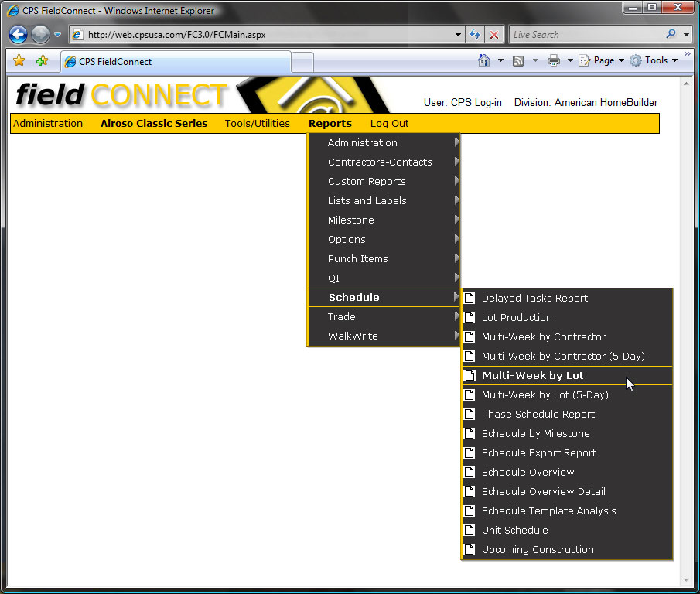Viewport: 700px width, 594px height.
Task: Expand Milestone reports submenu
Action: click(x=384, y=220)
